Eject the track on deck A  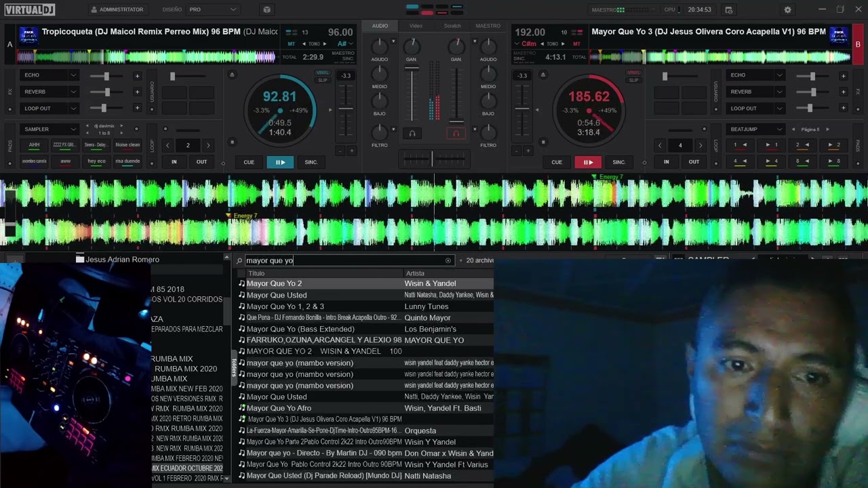[x=232, y=75]
